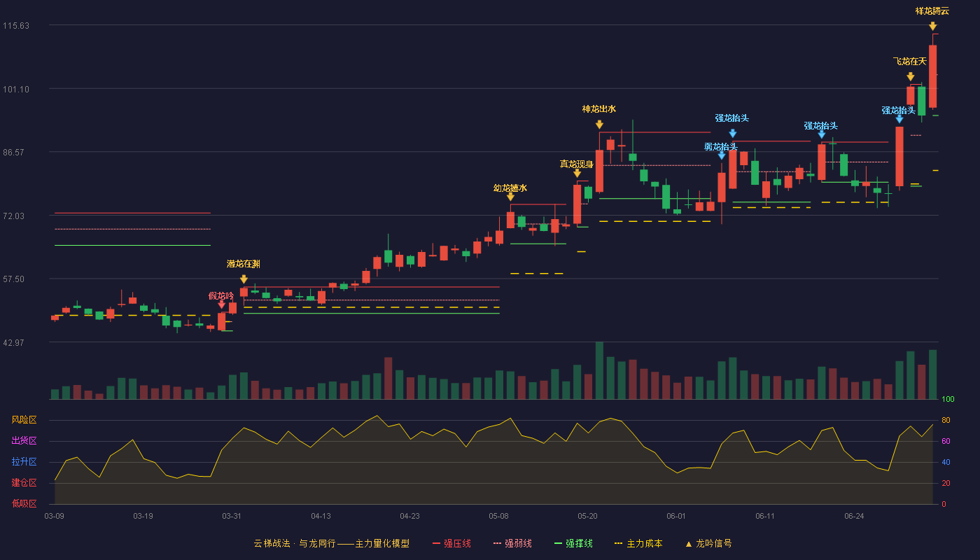This screenshot has height=560, width=980.
Task: Toggle the 主力成本 legend entry
Action: tap(638, 543)
